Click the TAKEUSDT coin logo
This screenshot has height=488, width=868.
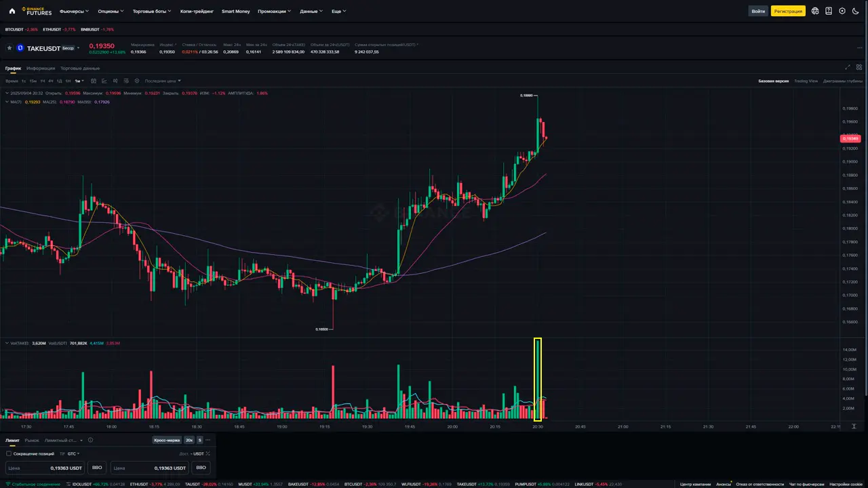20,48
